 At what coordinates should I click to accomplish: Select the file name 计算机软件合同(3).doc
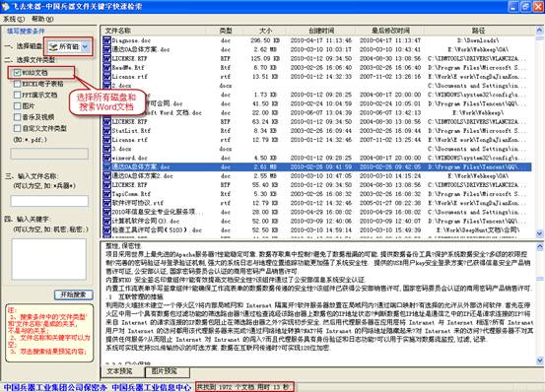point(146,222)
